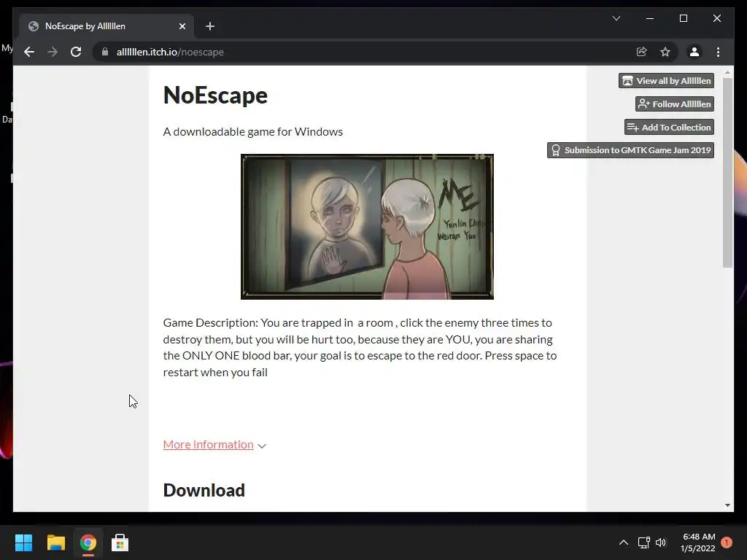This screenshot has width=747, height=560.
Task: Click the game cover image thumbnail
Action: [367, 227]
